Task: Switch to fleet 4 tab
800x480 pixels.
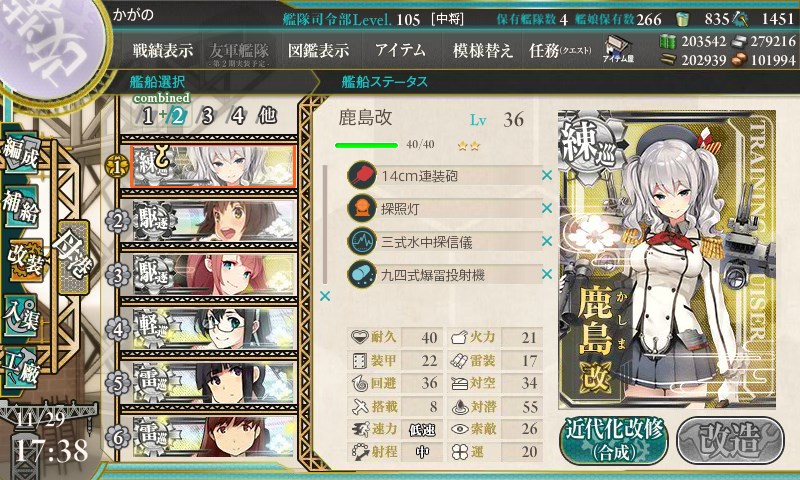Action: coord(238,116)
